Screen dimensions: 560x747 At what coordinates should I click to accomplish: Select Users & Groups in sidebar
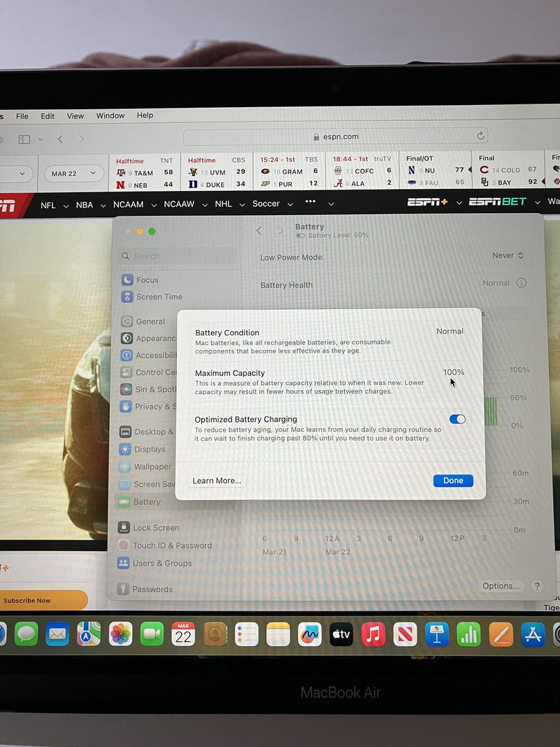(162, 563)
